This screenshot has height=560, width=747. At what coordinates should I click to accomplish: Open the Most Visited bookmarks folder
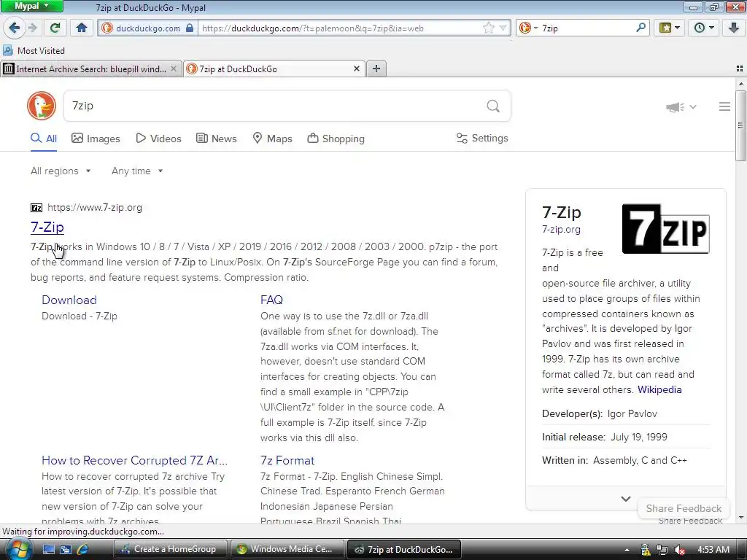click(x=34, y=50)
